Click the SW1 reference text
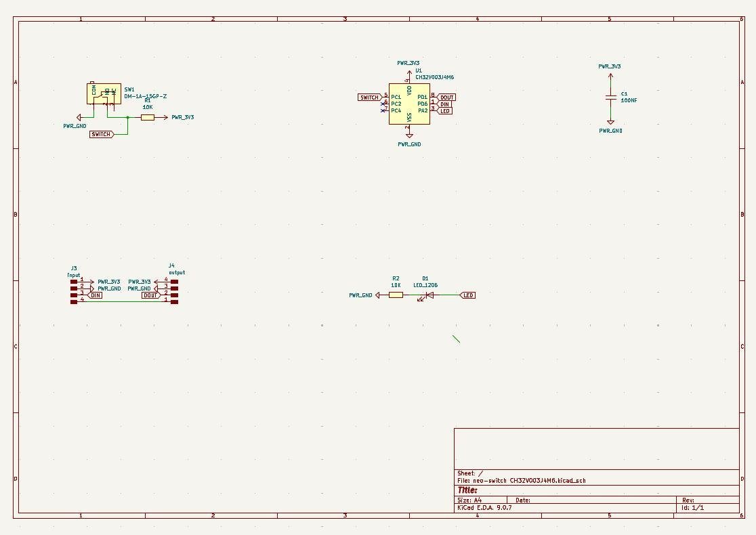Screen dimensions: 756x535 [129, 89]
